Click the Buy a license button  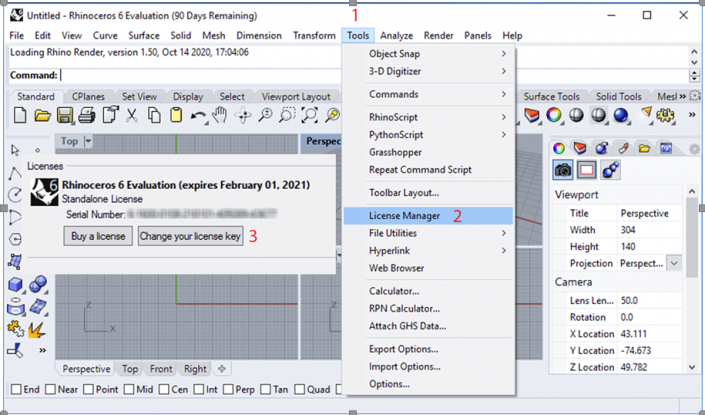[x=97, y=236]
